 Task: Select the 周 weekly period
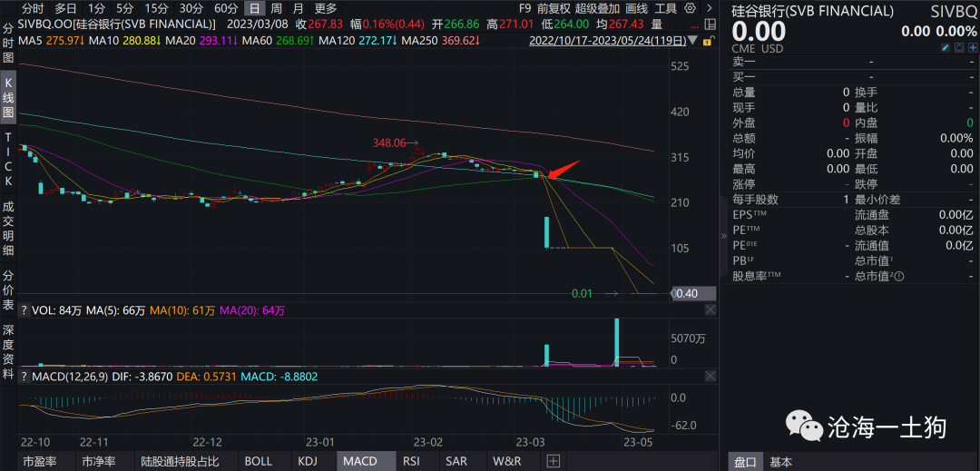pos(276,8)
